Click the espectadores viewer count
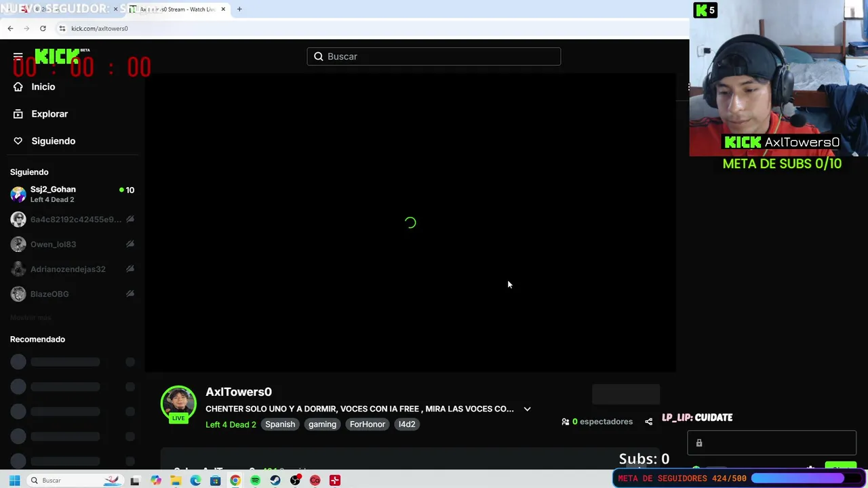868x488 pixels. pyautogui.click(x=597, y=422)
